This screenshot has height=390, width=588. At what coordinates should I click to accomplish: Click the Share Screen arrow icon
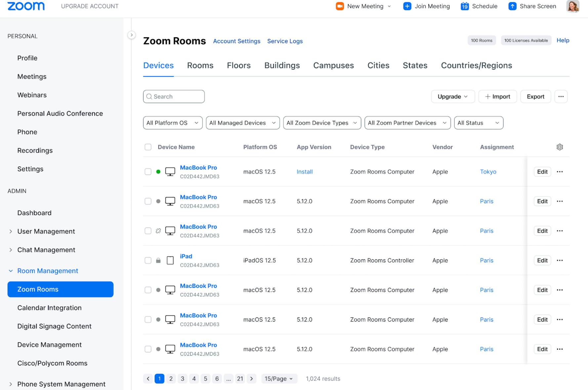coord(512,6)
